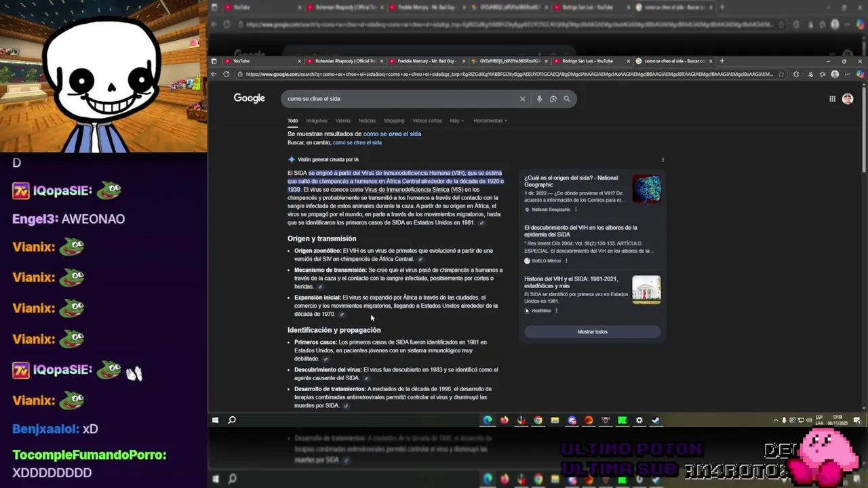Select the Noticias results tab
The width and height of the screenshot is (868, 488).
367,121
